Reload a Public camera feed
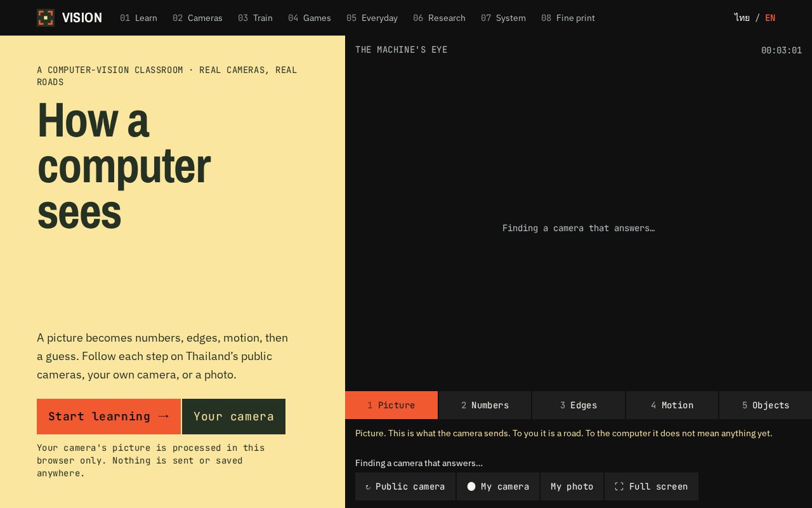This screenshot has width=812, height=508. 405,486
